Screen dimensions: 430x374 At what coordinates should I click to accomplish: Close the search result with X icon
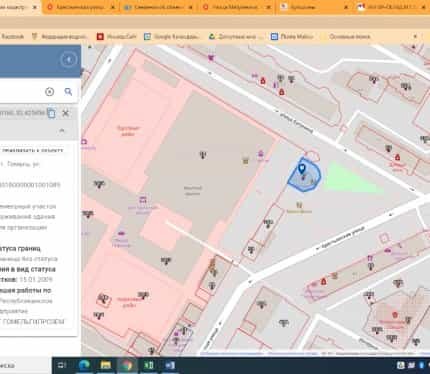[66, 113]
